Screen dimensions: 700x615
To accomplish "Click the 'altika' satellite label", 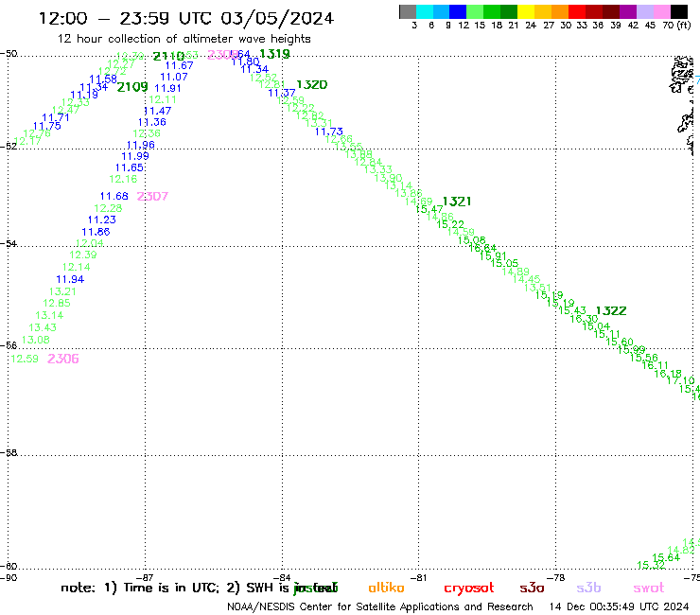I will coord(386,588).
